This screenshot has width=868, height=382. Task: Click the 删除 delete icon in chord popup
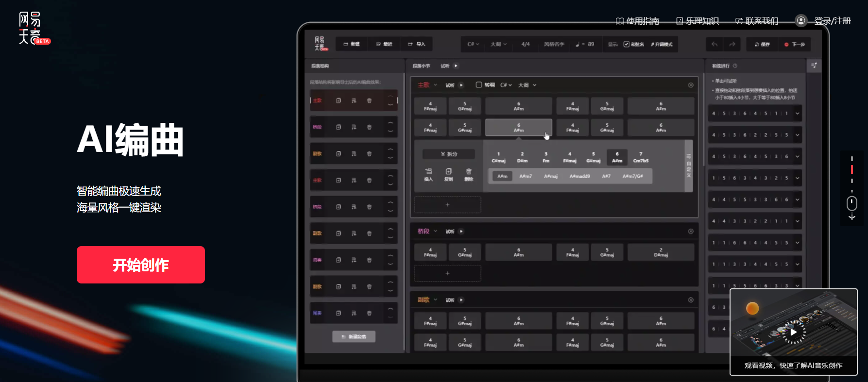click(469, 175)
